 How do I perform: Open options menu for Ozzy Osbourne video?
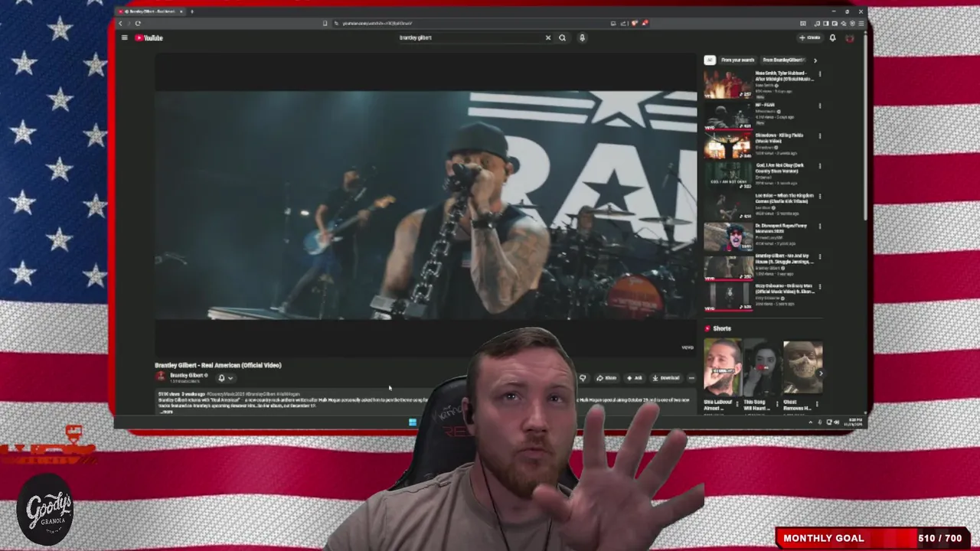(x=819, y=288)
